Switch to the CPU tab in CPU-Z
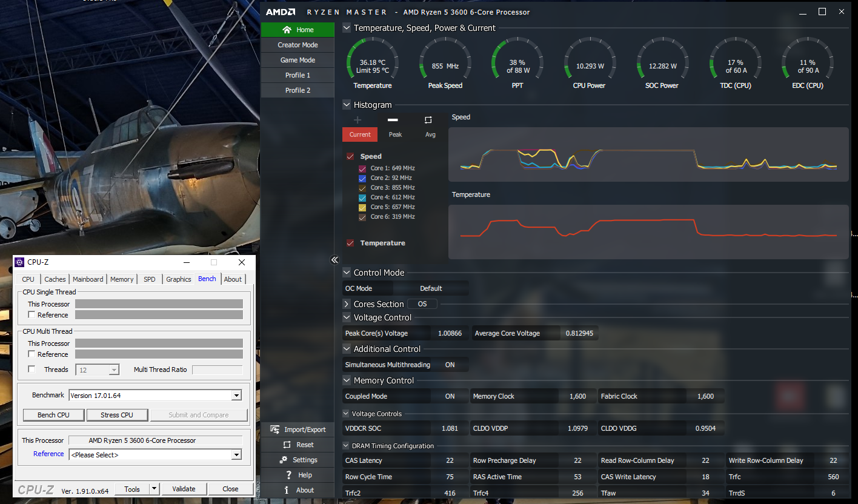This screenshot has width=858, height=504. 28,279
